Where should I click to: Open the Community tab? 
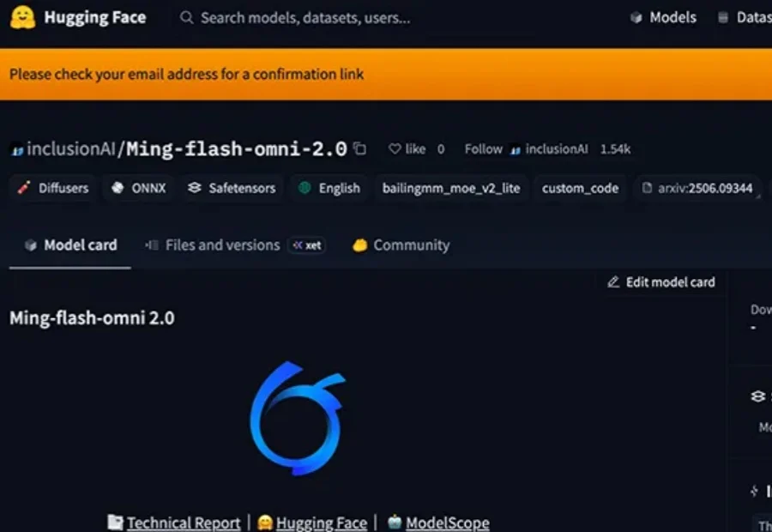click(401, 245)
